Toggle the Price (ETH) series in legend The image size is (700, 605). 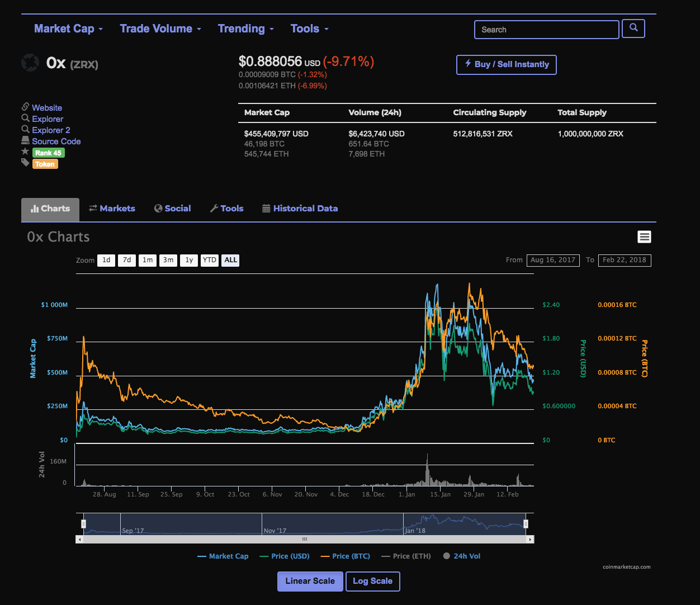(406, 556)
